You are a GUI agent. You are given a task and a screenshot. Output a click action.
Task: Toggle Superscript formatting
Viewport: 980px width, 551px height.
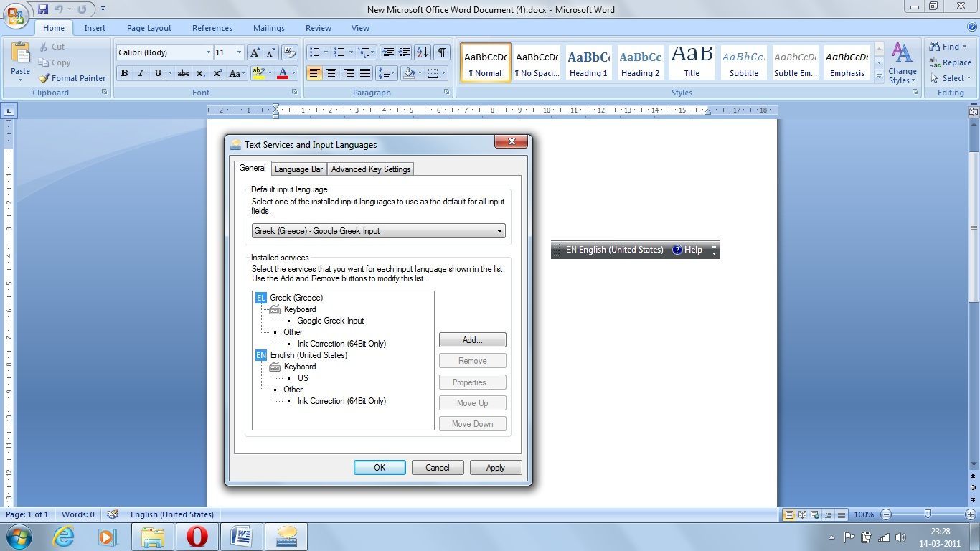[x=217, y=73]
